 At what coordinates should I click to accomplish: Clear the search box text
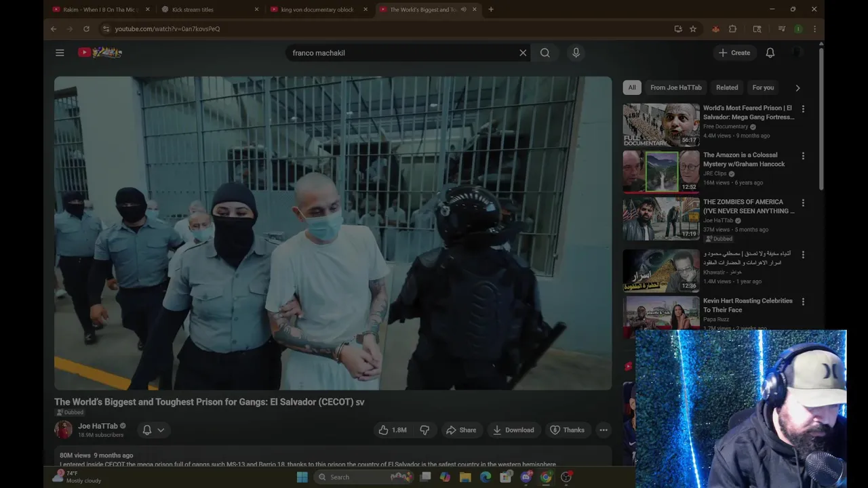point(523,53)
